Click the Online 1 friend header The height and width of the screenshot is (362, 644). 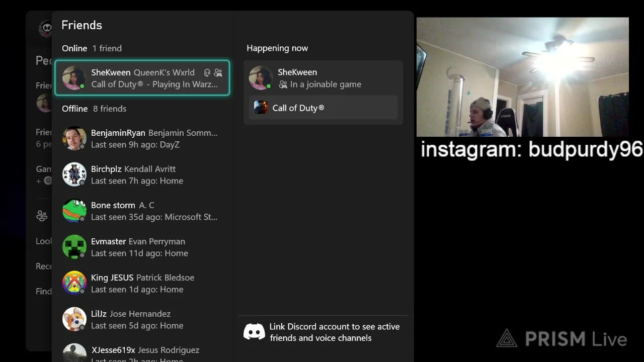tap(92, 48)
